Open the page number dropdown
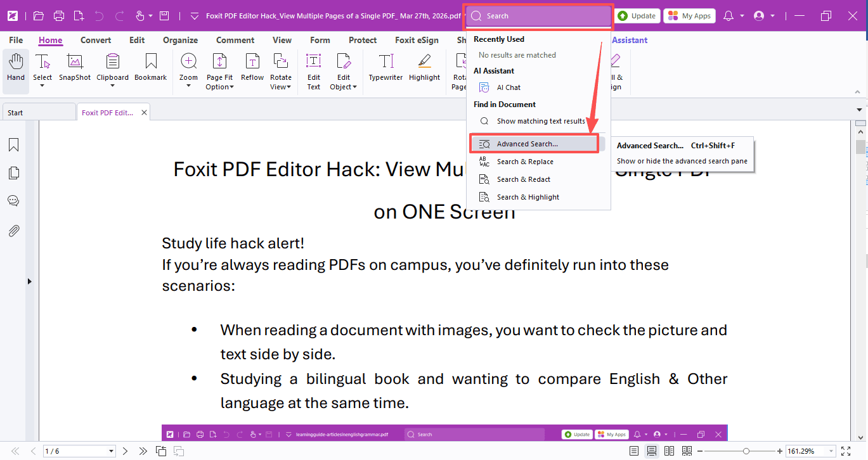868x460 pixels. point(112,451)
